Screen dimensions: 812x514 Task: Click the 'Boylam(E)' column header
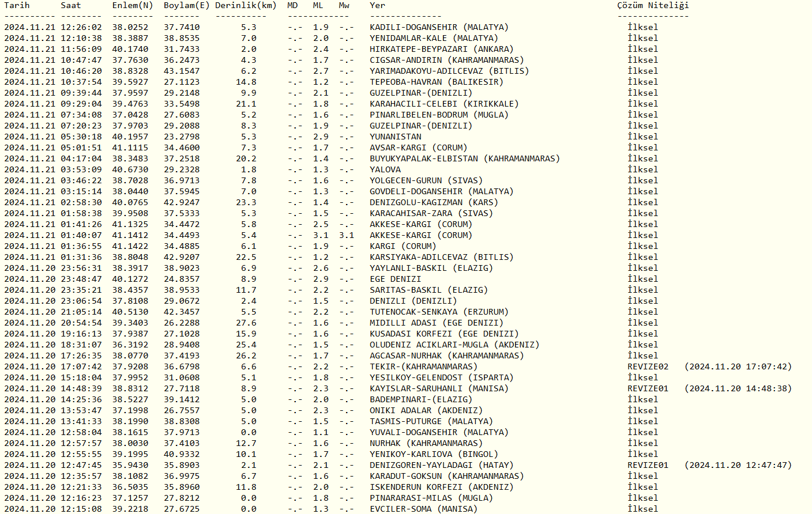coord(186,5)
